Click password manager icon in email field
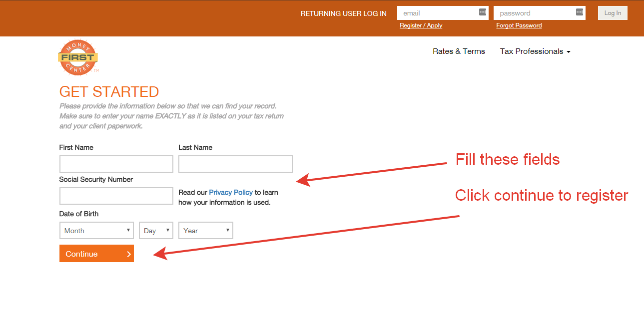Screen dimensions: 644x332 pyautogui.click(x=483, y=12)
